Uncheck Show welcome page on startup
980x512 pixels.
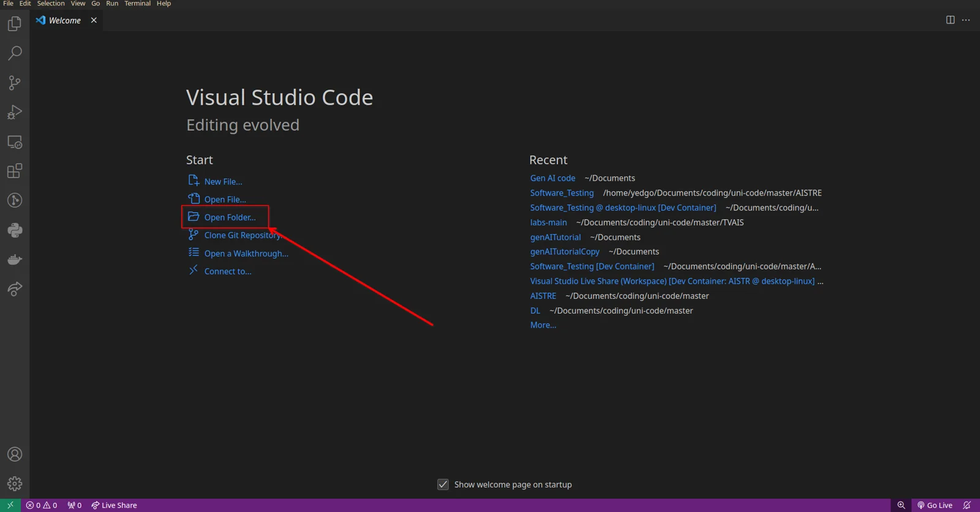(x=443, y=484)
